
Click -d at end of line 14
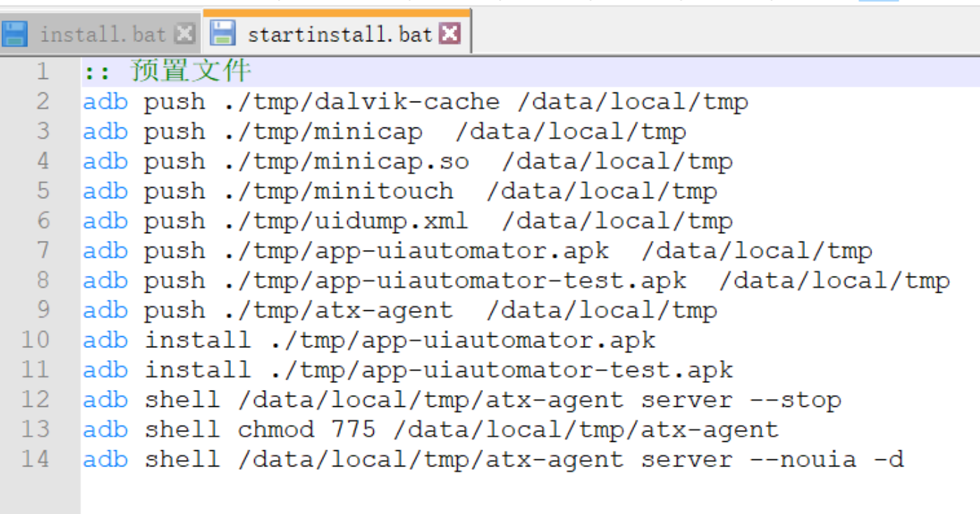pos(888,459)
